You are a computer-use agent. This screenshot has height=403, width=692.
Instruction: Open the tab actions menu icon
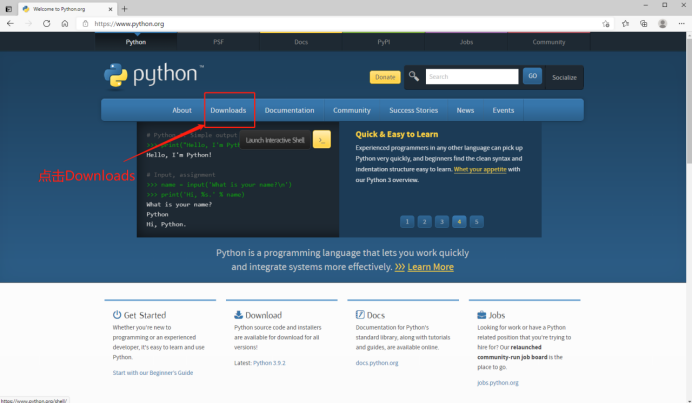(x=8, y=9)
